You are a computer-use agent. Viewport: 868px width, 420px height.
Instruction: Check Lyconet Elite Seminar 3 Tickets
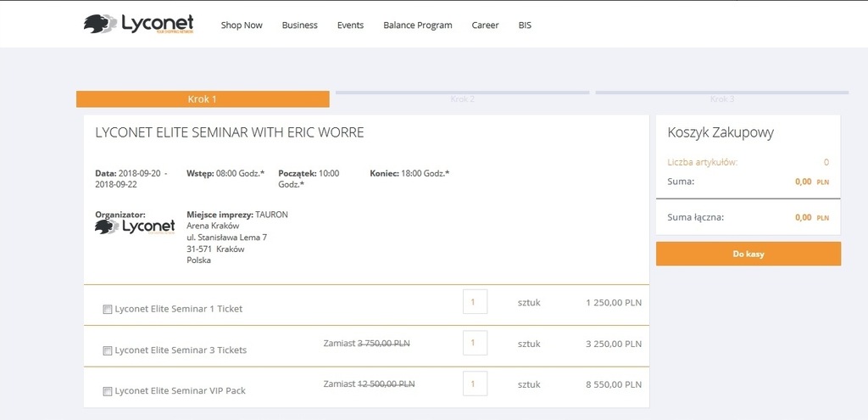[x=108, y=350]
